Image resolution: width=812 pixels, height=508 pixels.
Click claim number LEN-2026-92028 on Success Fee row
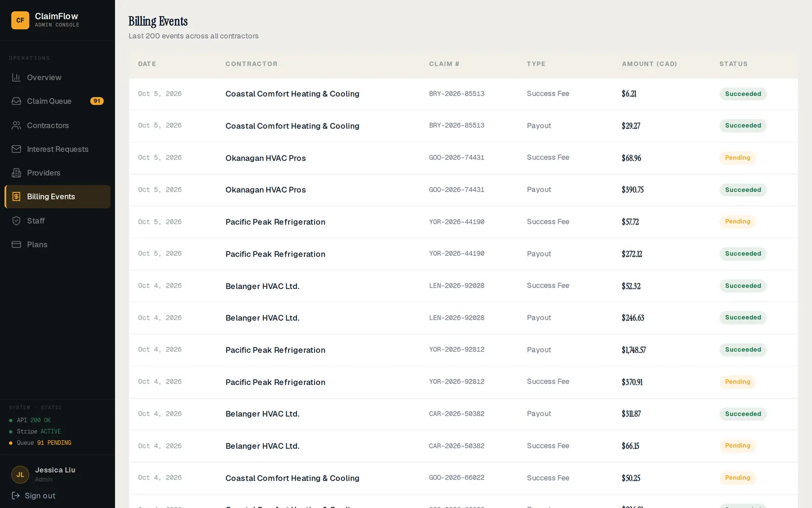coord(457,286)
